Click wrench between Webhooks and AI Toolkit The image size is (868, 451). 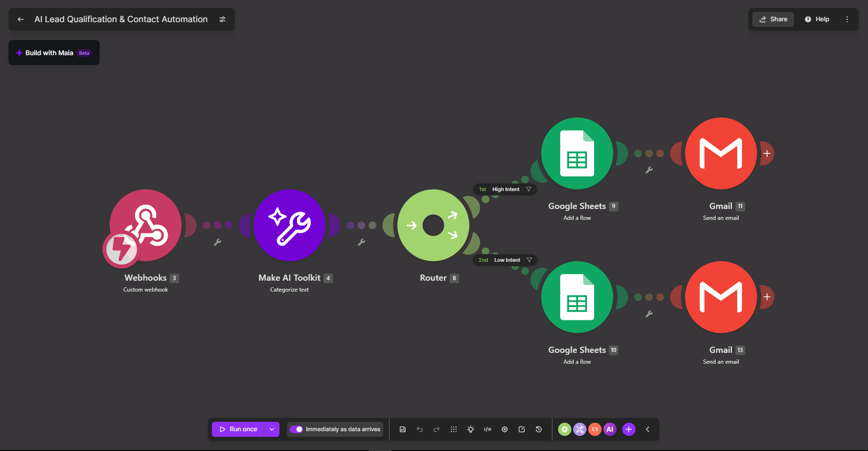coord(218,242)
